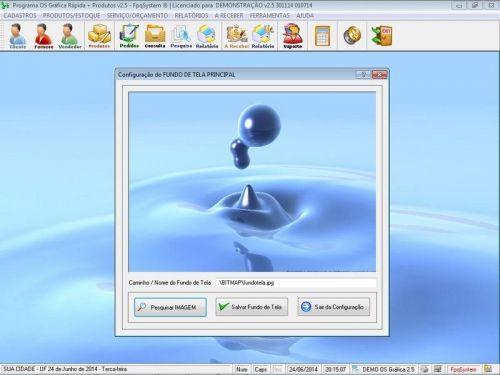Open the Vendedor toolbar icon
This screenshot has width=500, height=375.
pyautogui.click(x=70, y=36)
